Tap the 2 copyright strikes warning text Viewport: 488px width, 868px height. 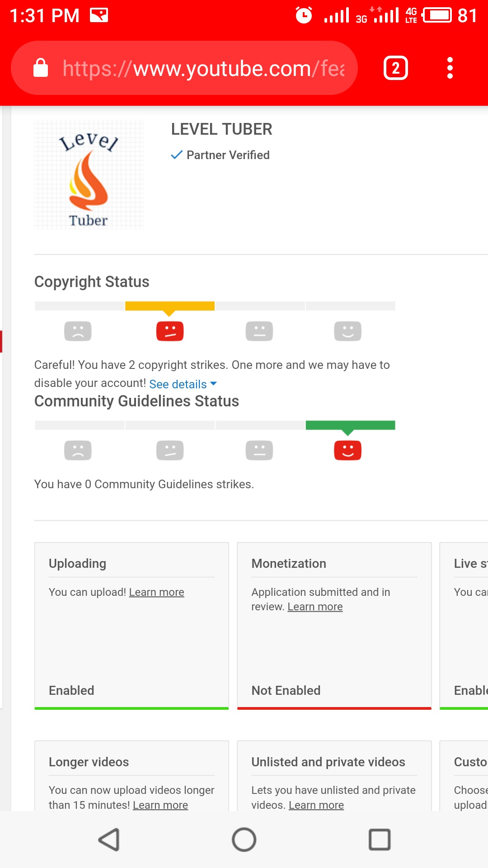(212, 374)
